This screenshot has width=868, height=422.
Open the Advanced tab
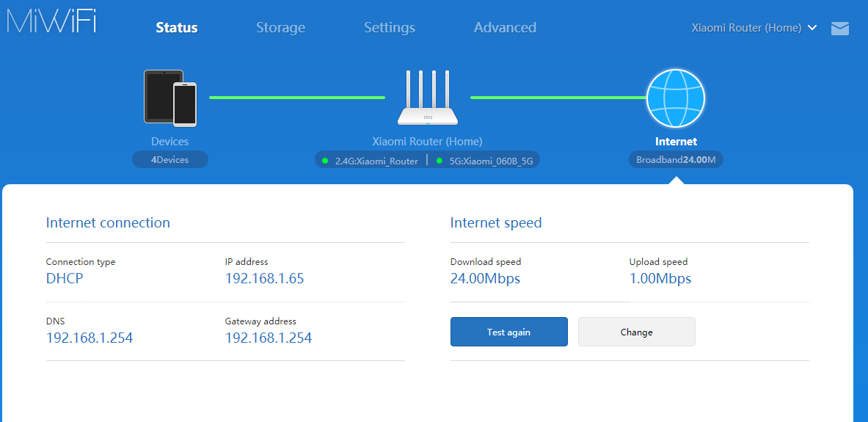tap(505, 28)
